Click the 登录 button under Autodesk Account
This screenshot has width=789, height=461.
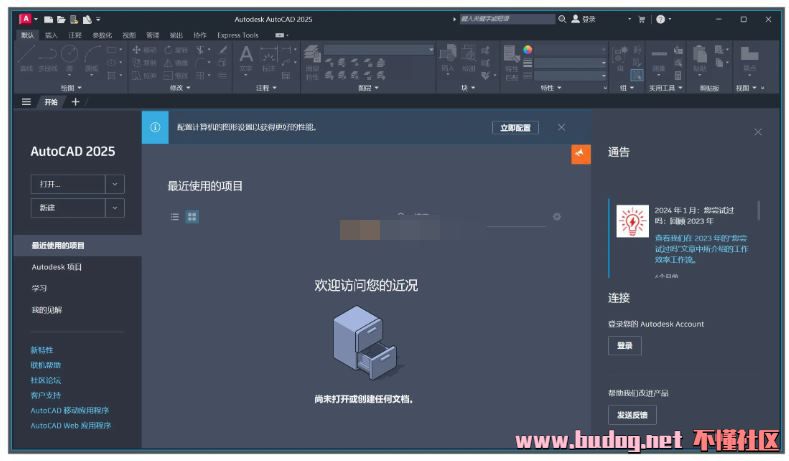coord(624,346)
